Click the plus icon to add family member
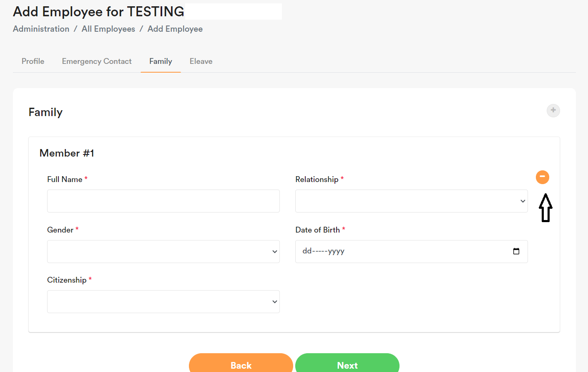 coord(553,111)
